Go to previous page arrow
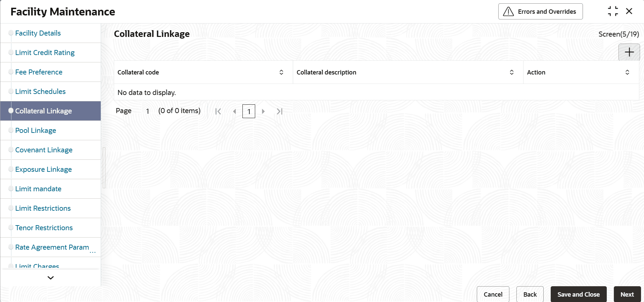This screenshot has width=644, height=302. point(234,111)
